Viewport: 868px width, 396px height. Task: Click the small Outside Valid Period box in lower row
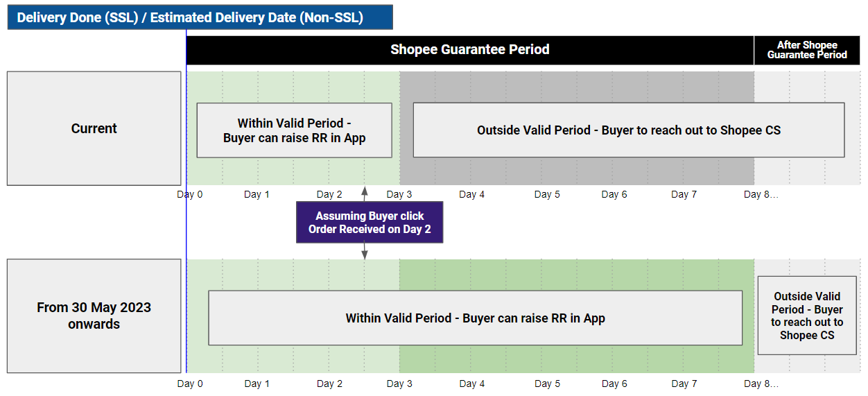(807, 316)
